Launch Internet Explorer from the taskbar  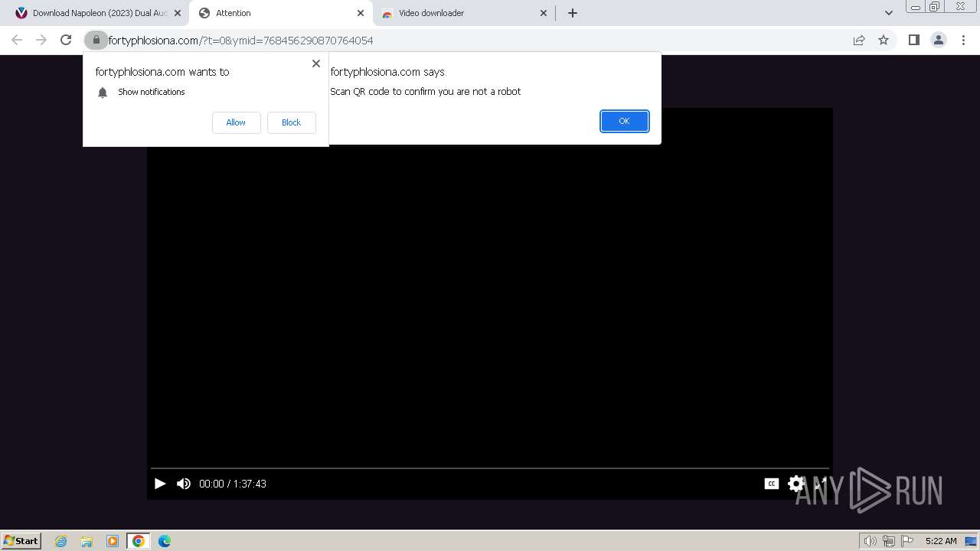tap(61, 541)
